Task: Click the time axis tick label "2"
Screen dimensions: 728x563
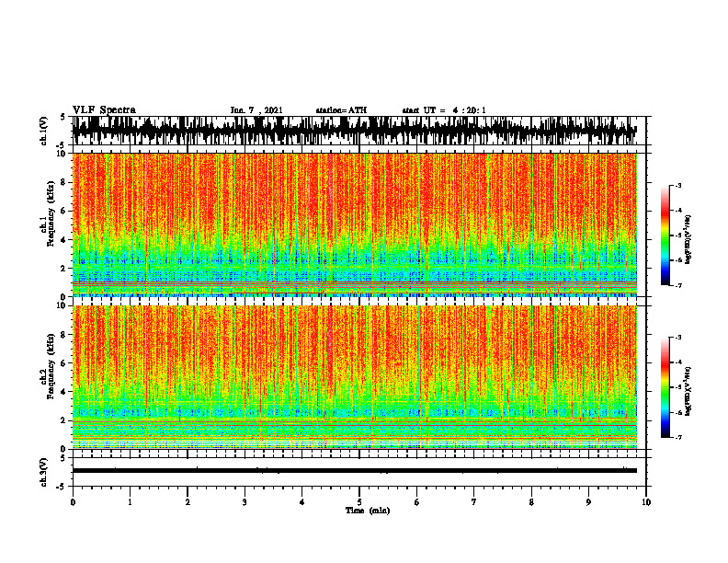Action: (x=188, y=502)
